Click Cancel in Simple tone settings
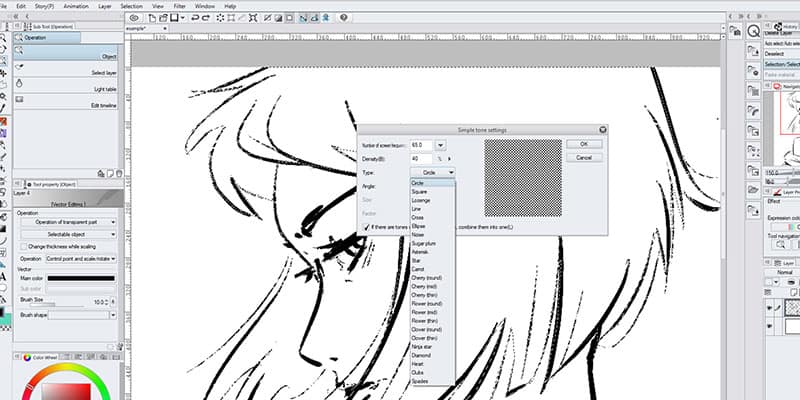800x400 pixels. pyautogui.click(x=584, y=158)
